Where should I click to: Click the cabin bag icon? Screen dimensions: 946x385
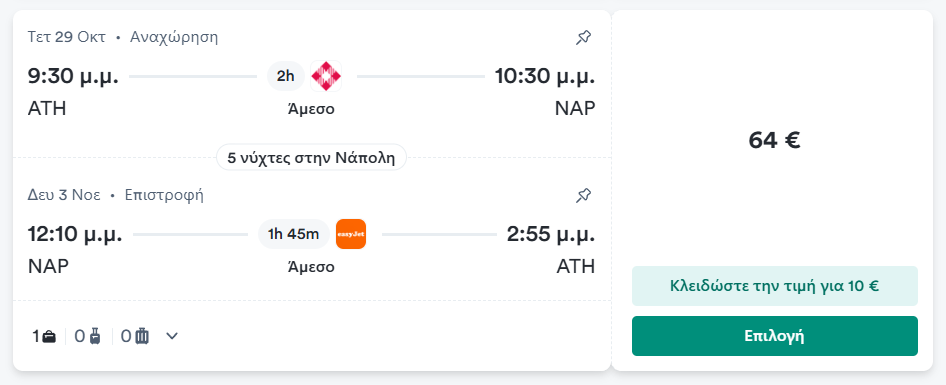[x=95, y=336]
